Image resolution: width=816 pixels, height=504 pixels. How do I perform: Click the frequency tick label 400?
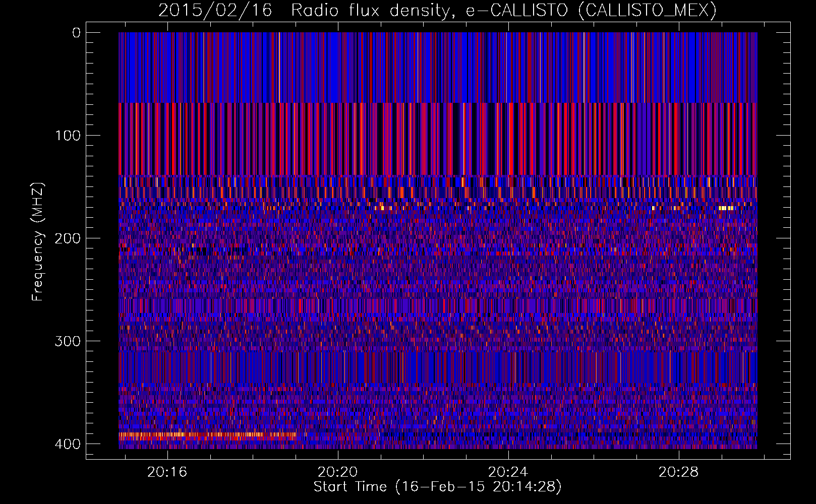point(68,444)
